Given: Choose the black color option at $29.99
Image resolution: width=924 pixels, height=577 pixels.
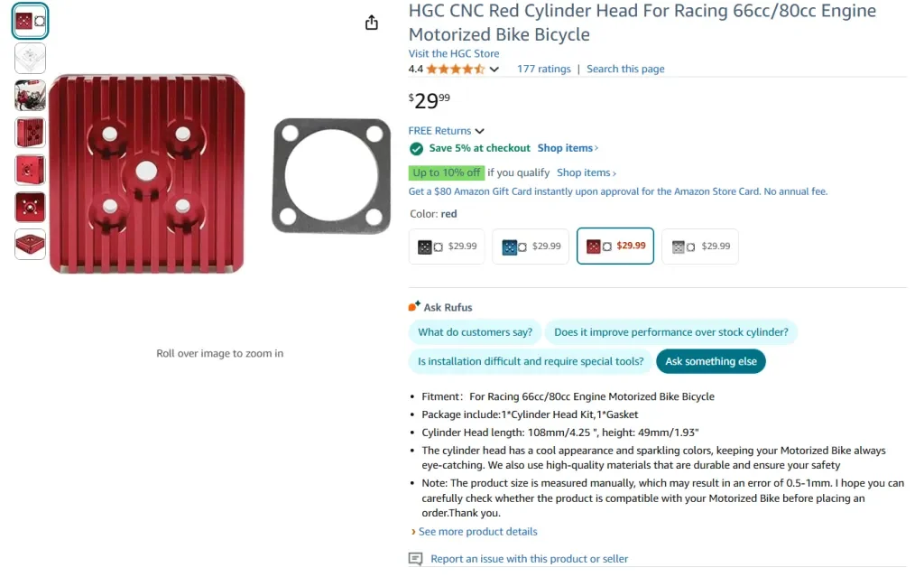Looking at the screenshot, I should click(x=447, y=247).
